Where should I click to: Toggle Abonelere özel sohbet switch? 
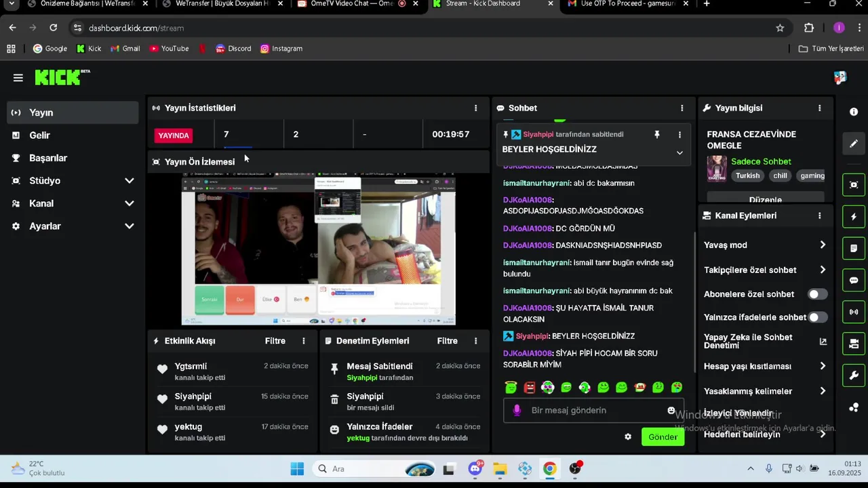[x=817, y=294]
